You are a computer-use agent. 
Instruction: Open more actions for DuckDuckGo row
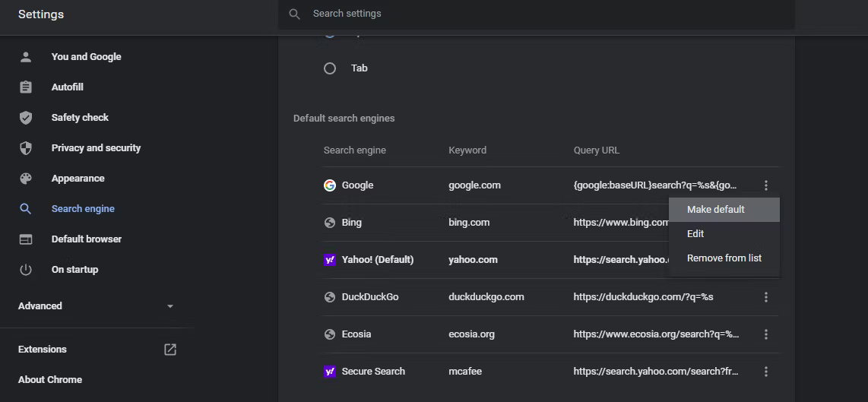point(766,297)
